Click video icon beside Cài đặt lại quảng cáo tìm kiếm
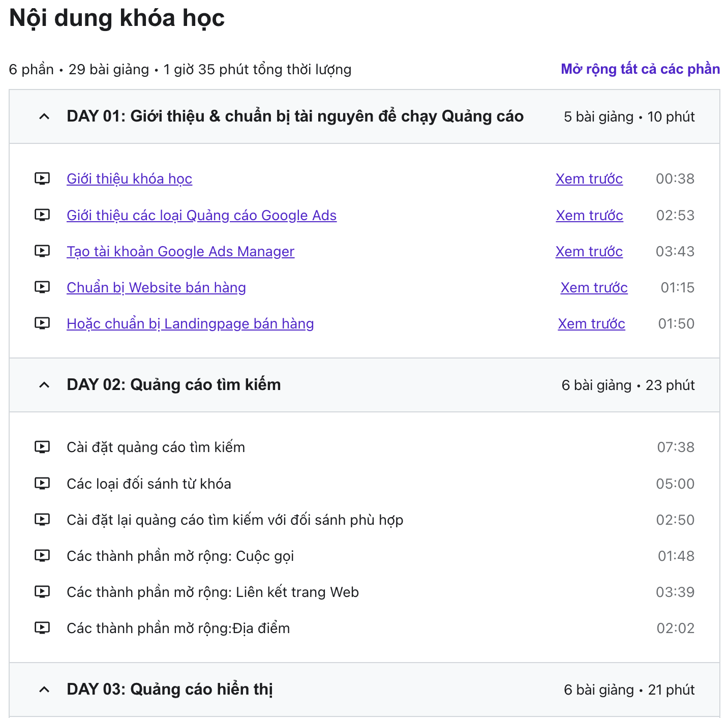 tap(42, 520)
